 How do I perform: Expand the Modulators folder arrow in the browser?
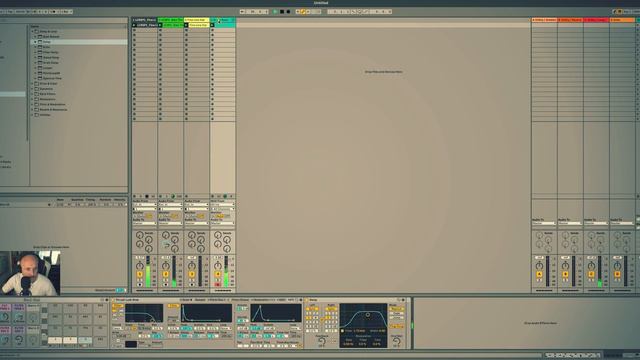point(33,99)
